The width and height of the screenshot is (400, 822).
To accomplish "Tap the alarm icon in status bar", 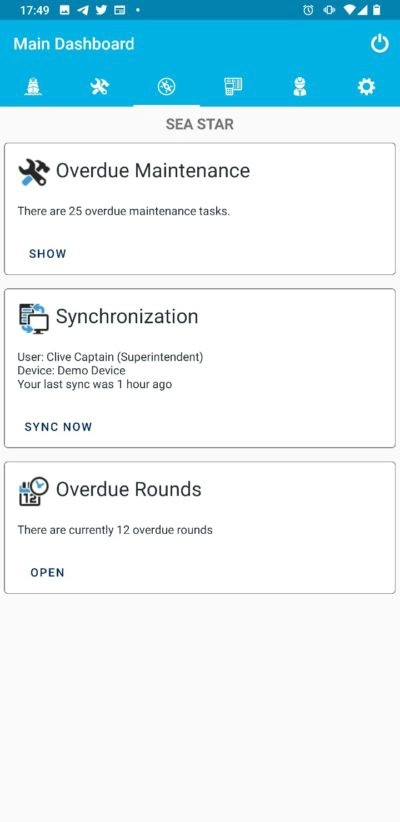I will pos(308,10).
